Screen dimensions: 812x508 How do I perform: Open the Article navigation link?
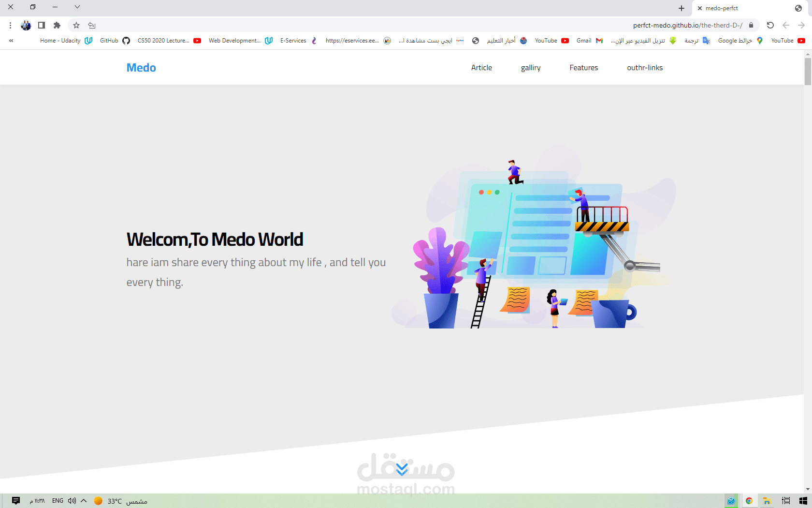point(481,67)
